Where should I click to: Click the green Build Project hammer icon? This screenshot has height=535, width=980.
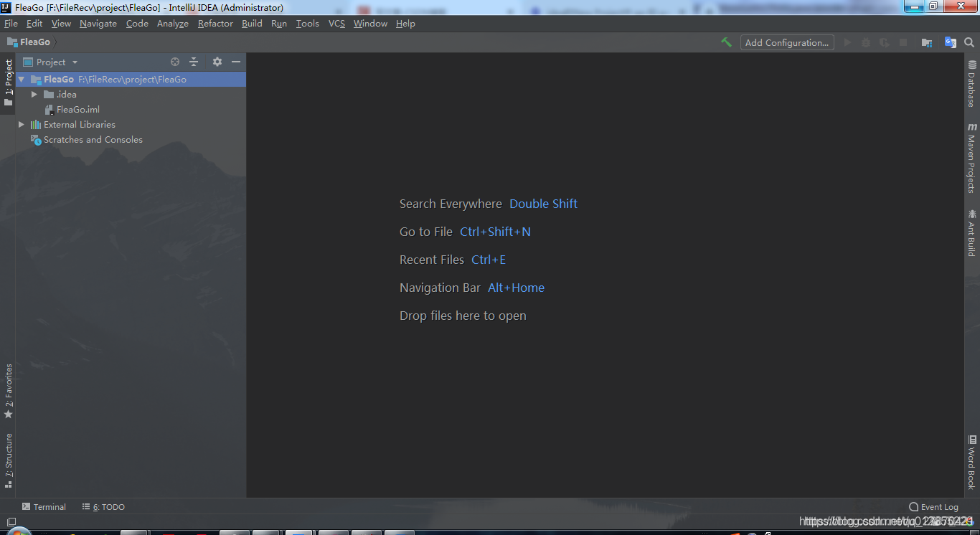(727, 42)
